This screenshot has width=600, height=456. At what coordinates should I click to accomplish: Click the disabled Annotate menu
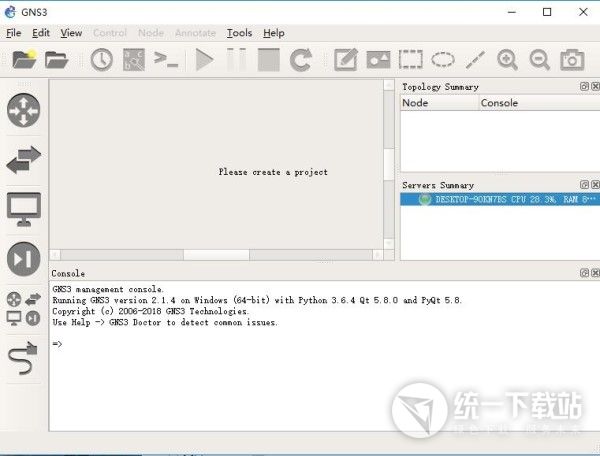tap(195, 33)
